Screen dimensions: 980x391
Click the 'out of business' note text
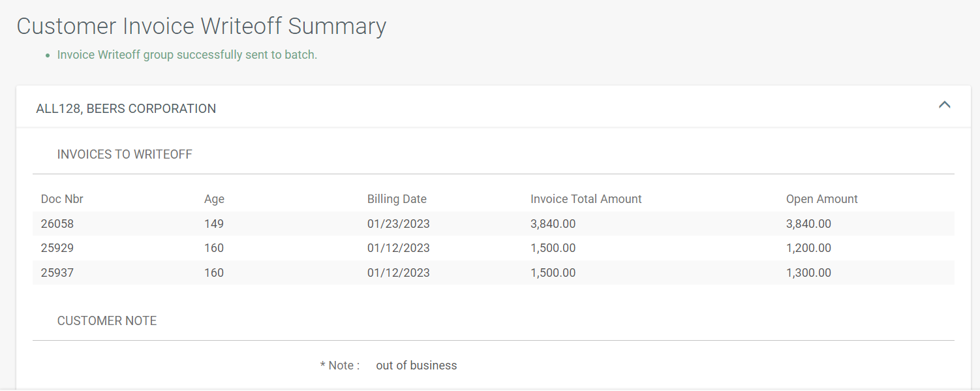pos(416,366)
